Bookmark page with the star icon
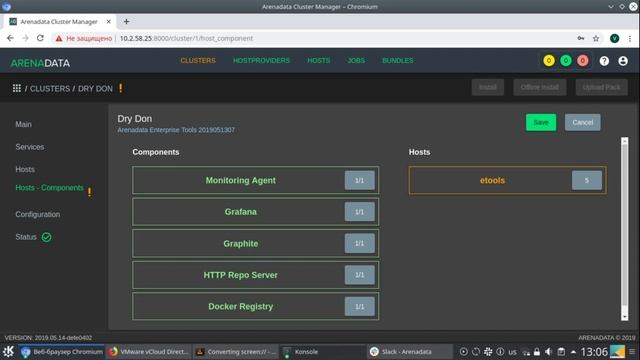640x360 pixels. (596, 38)
